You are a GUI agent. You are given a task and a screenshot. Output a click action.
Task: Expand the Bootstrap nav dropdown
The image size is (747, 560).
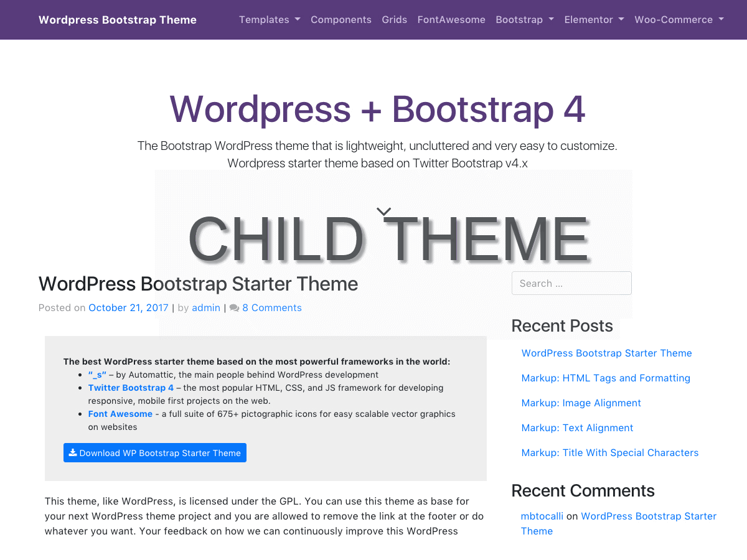point(525,19)
